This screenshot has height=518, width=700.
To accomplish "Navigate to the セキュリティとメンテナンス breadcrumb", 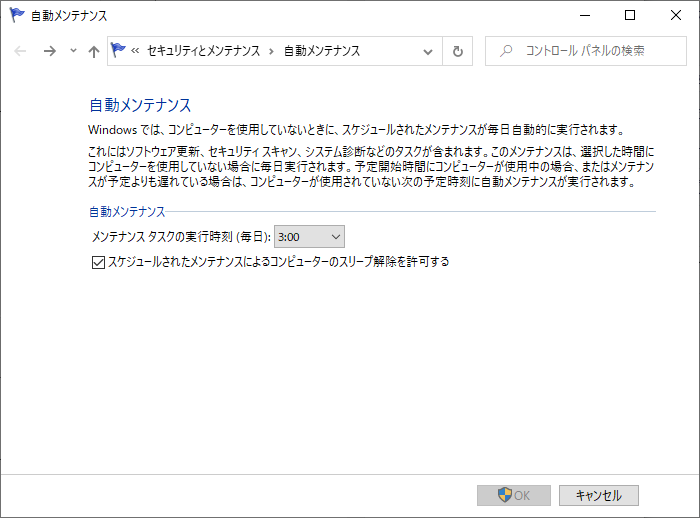I will [x=203, y=51].
